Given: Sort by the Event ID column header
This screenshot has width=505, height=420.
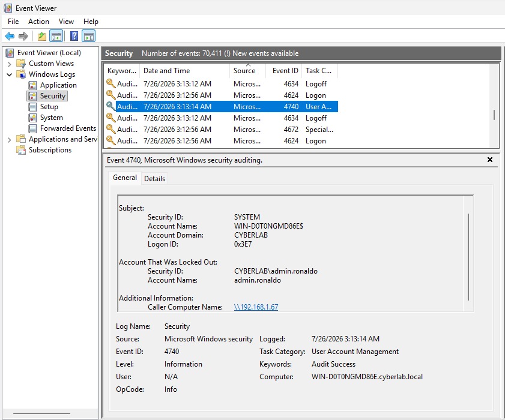Looking at the screenshot, I should click(x=284, y=71).
